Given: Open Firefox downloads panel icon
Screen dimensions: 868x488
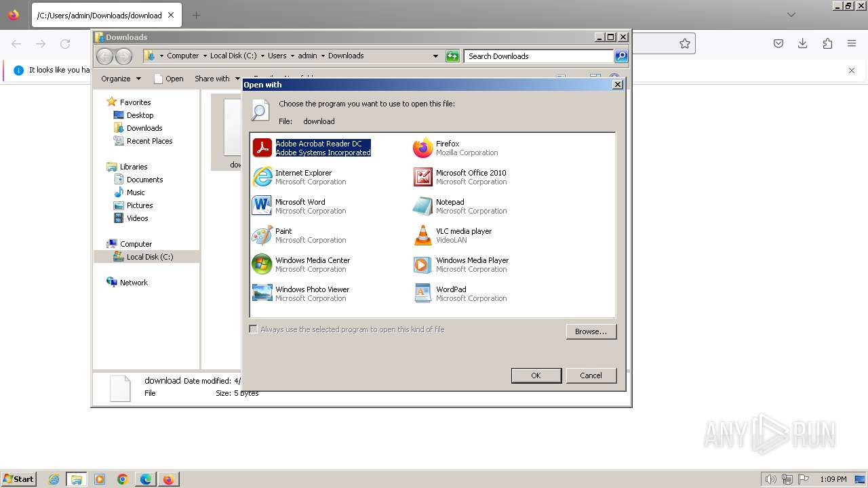Looking at the screenshot, I should (803, 43).
